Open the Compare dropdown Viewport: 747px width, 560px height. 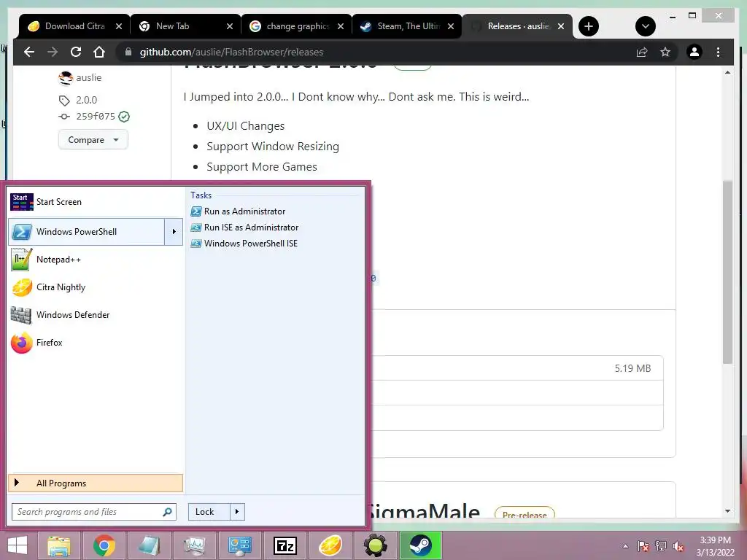click(x=93, y=140)
